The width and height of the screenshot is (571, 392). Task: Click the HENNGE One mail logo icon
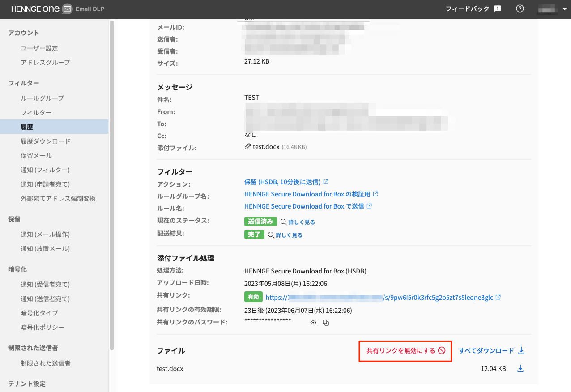67,9
